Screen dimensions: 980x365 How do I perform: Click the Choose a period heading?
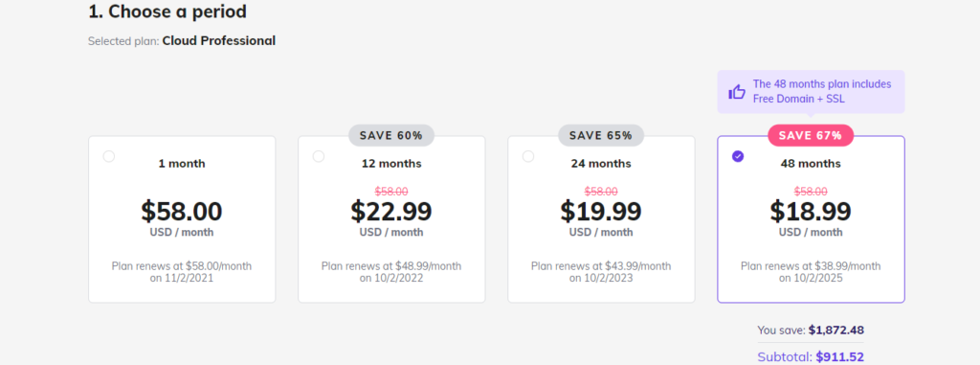point(167,11)
